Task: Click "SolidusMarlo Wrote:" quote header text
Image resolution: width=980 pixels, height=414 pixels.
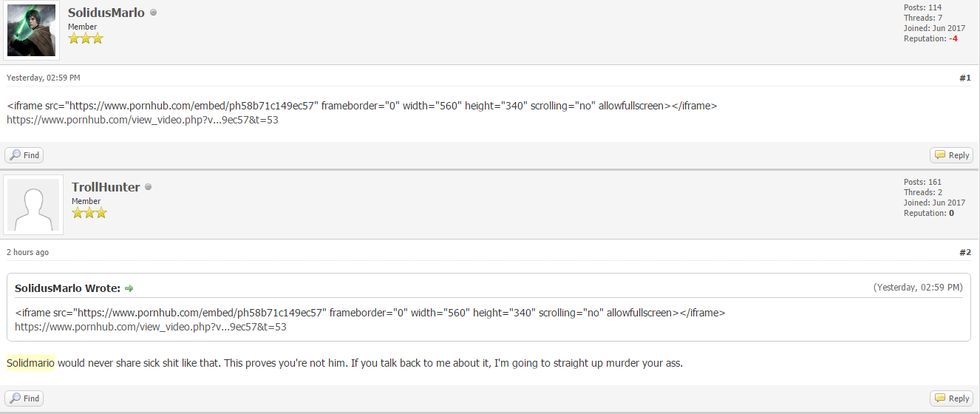Action: point(67,288)
